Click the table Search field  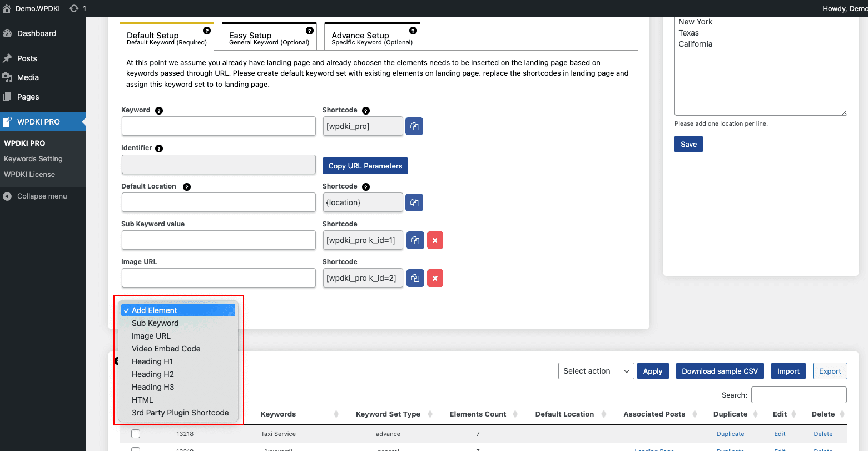point(799,395)
